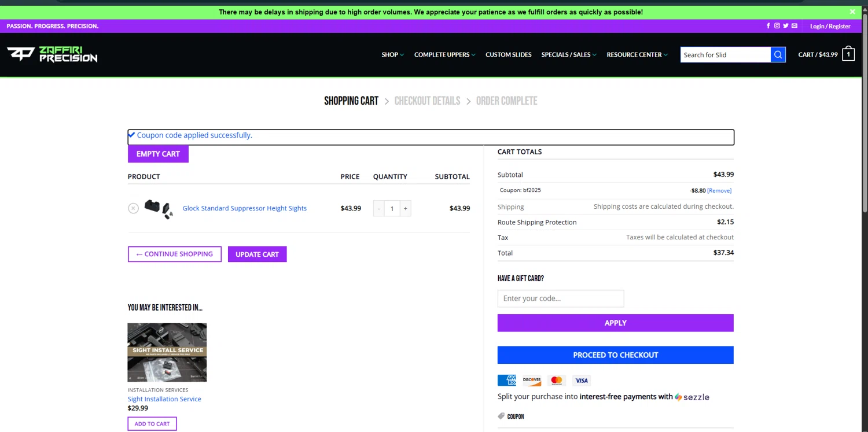This screenshot has height=432, width=868.
Task: Remove the bf2025 coupon
Action: (x=719, y=191)
